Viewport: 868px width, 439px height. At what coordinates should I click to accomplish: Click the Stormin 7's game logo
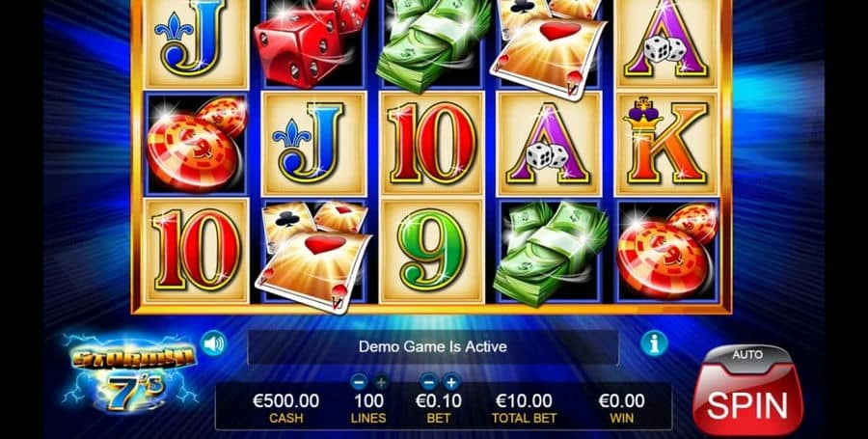[x=130, y=371]
